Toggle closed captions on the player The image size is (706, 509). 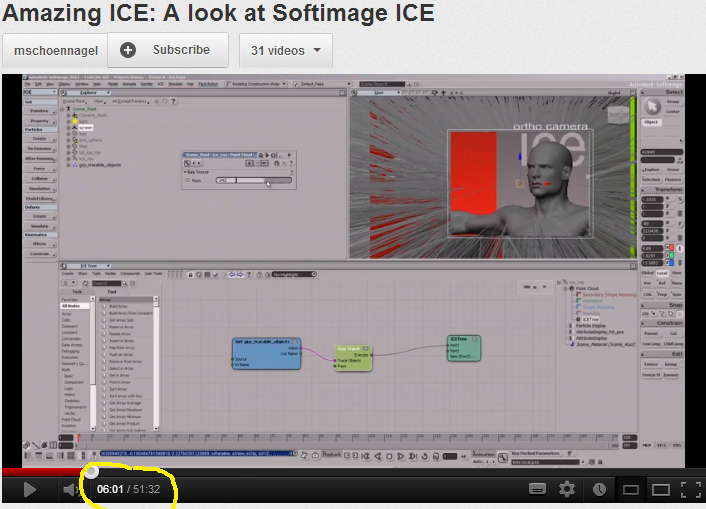tap(537, 489)
